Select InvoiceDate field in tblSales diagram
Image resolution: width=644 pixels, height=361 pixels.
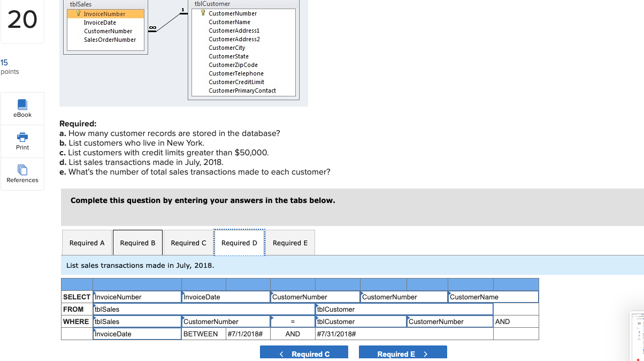click(x=100, y=22)
